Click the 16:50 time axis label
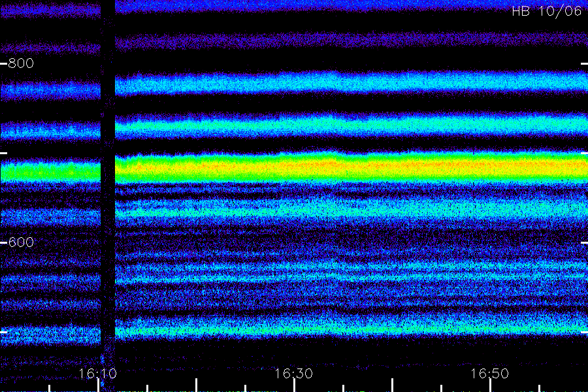 [x=490, y=374]
